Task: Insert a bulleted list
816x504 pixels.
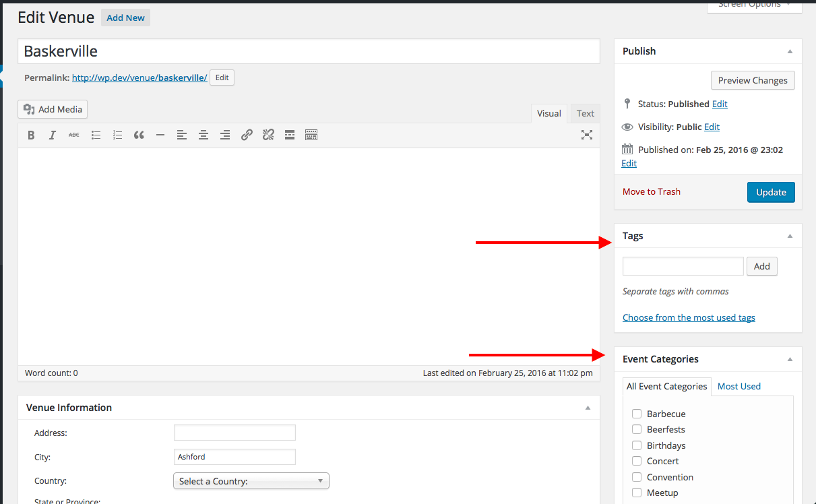Action: coord(96,135)
